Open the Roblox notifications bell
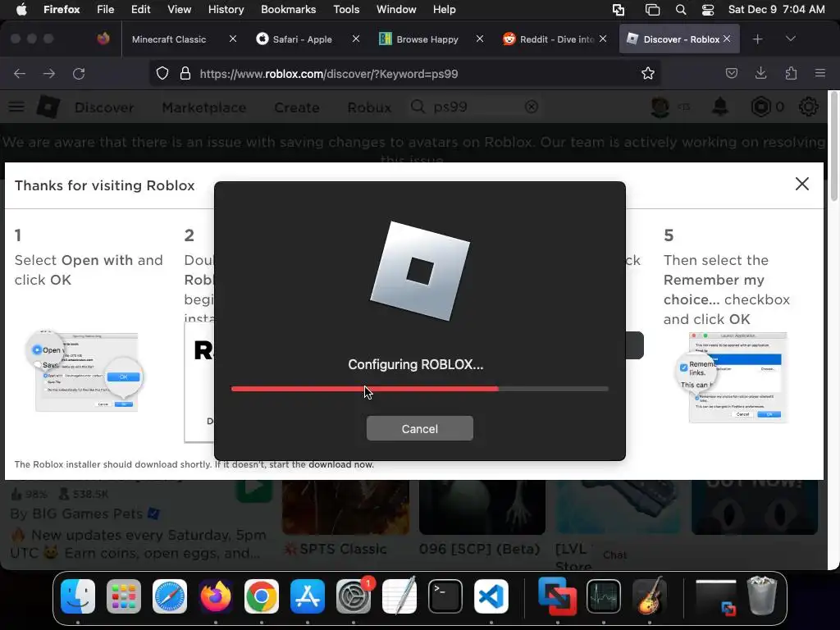The width and height of the screenshot is (840, 630). (x=720, y=107)
